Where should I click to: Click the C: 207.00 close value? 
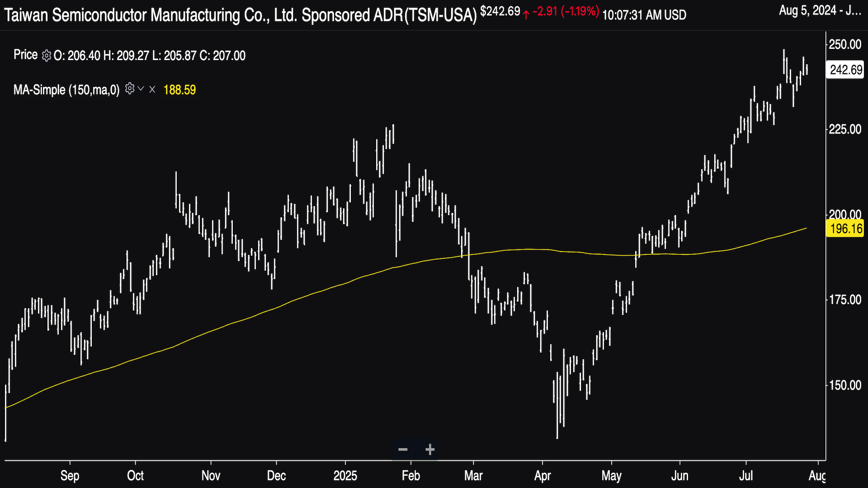(222, 56)
